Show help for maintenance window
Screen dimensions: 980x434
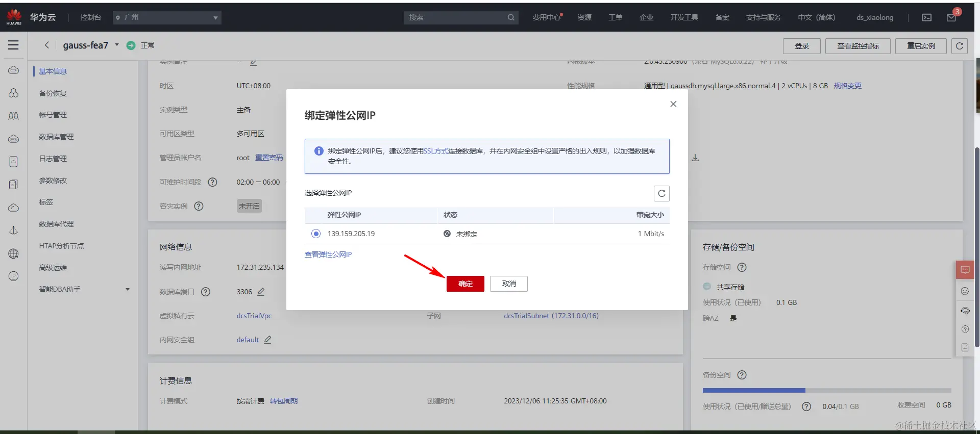pos(213,182)
